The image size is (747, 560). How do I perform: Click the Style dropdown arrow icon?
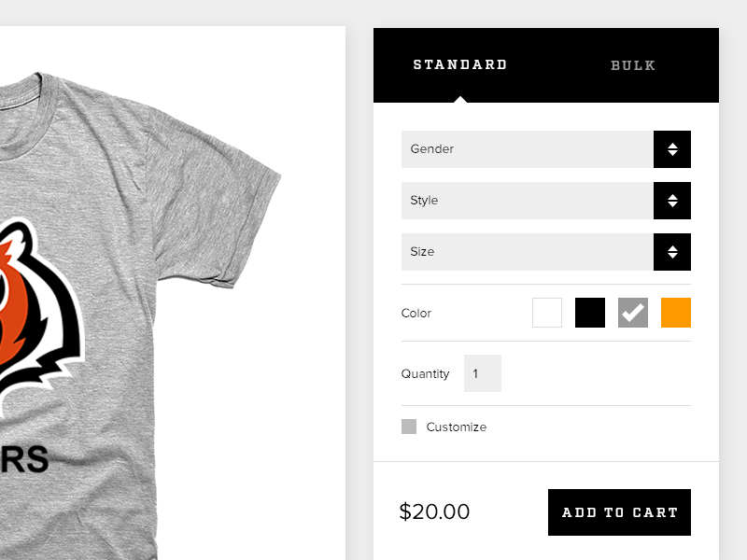(671, 200)
